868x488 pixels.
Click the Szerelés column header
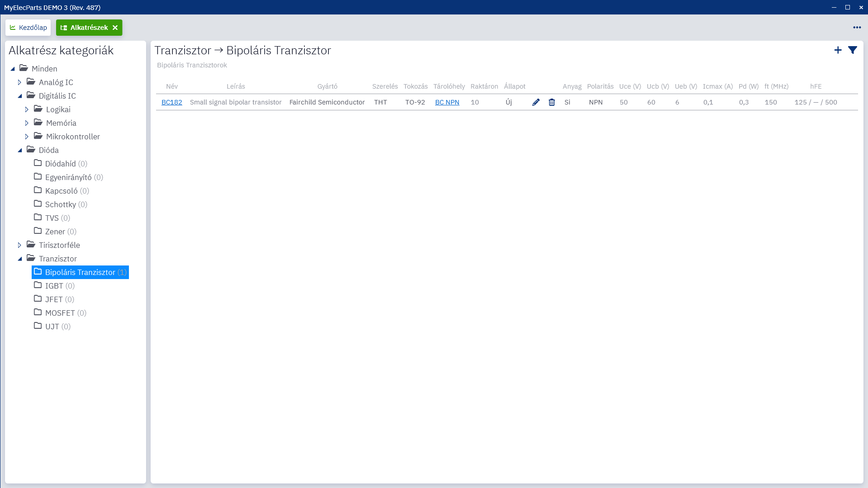click(x=385, y=86)
